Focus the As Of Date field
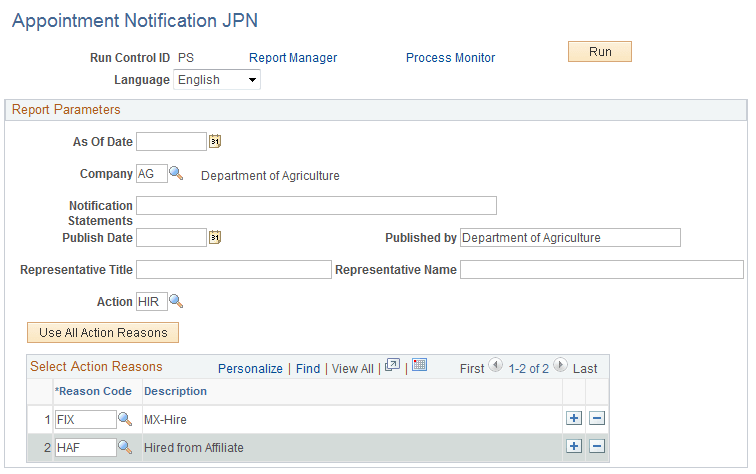This screenshot has width=756, height=474. (x=171, y=142)
